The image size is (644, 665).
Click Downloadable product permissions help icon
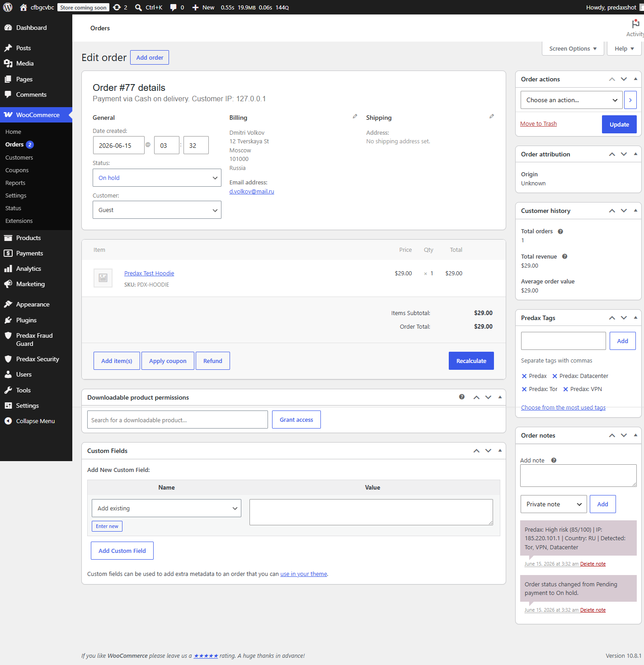(x=462, y=397)
